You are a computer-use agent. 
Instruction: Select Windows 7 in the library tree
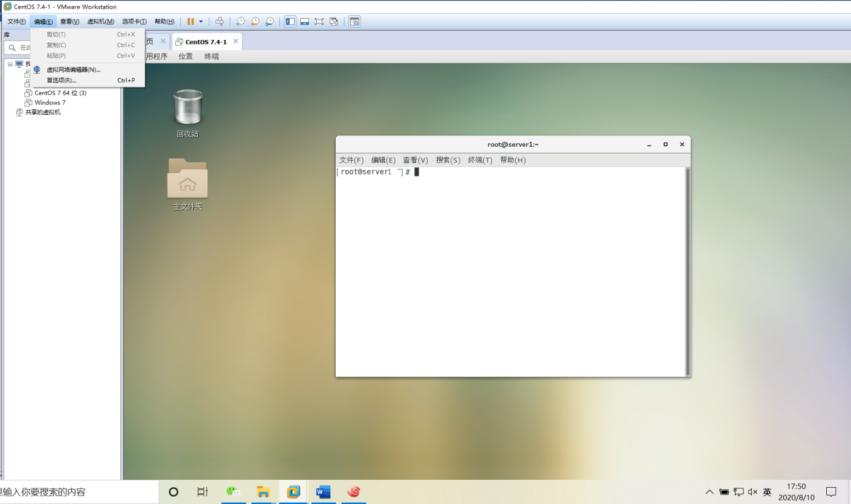click(x=50, y=103)
